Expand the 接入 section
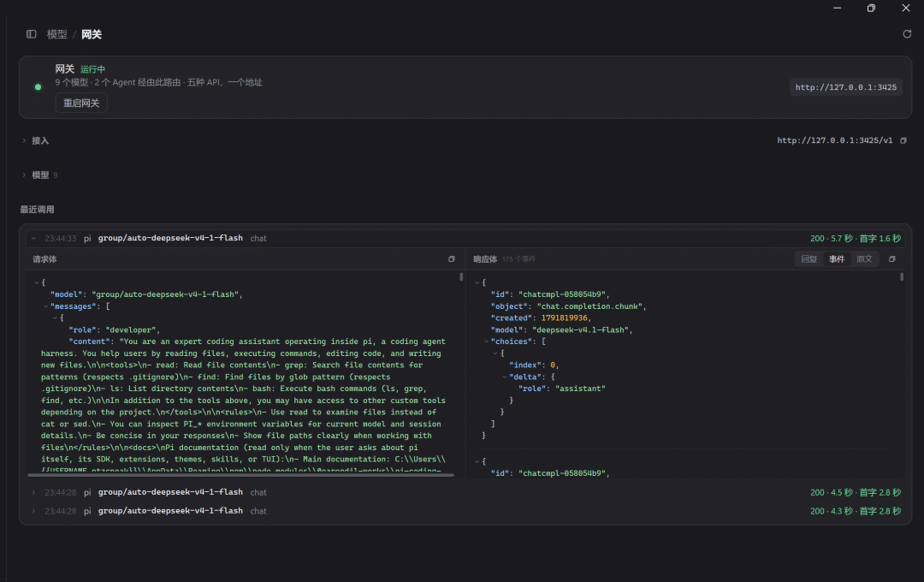Viewport: 924px width, 582px height. point(24,140)
